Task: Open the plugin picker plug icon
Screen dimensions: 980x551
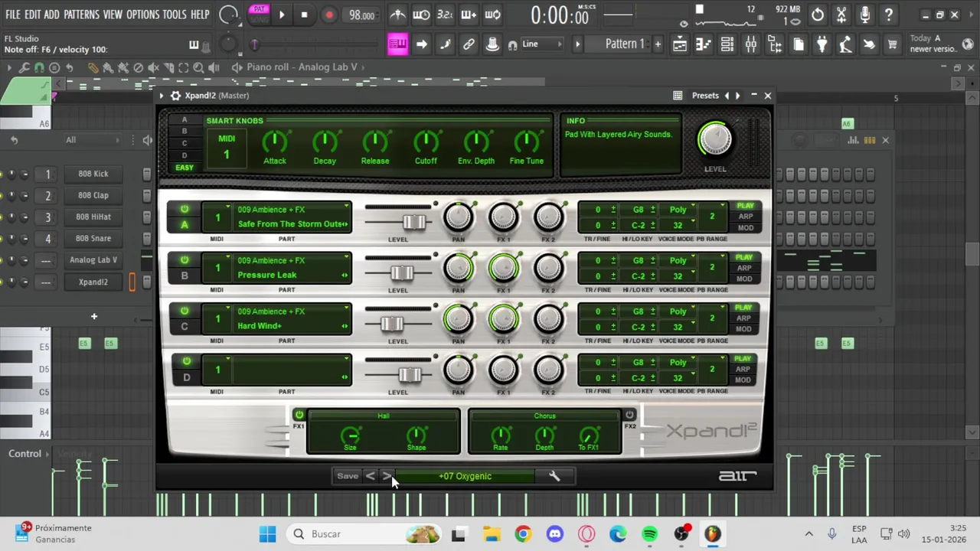Action: pos(822,44)
